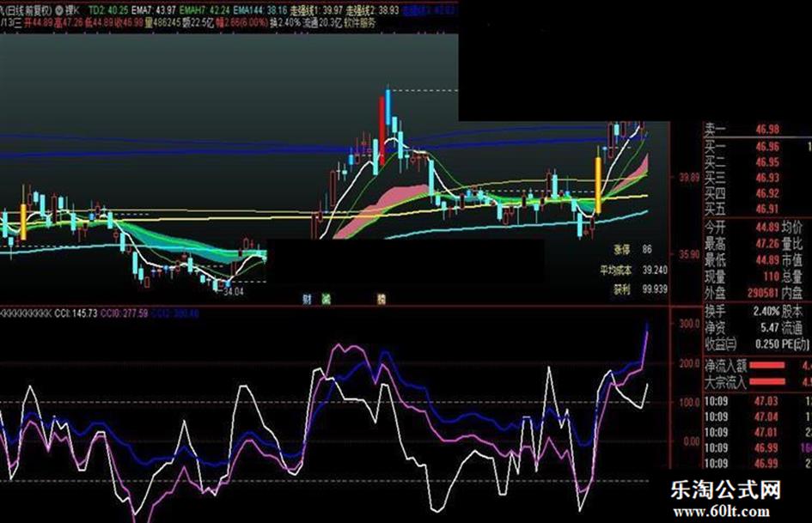This screenshot has height=523, width=812.
Task: Click the 300.0 CCI axis label
Action: (689, 324)
